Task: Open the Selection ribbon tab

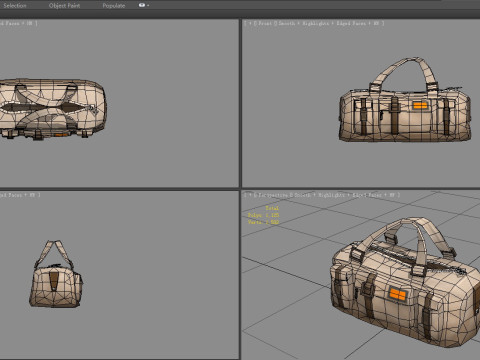Action: (x=15, y=6)
